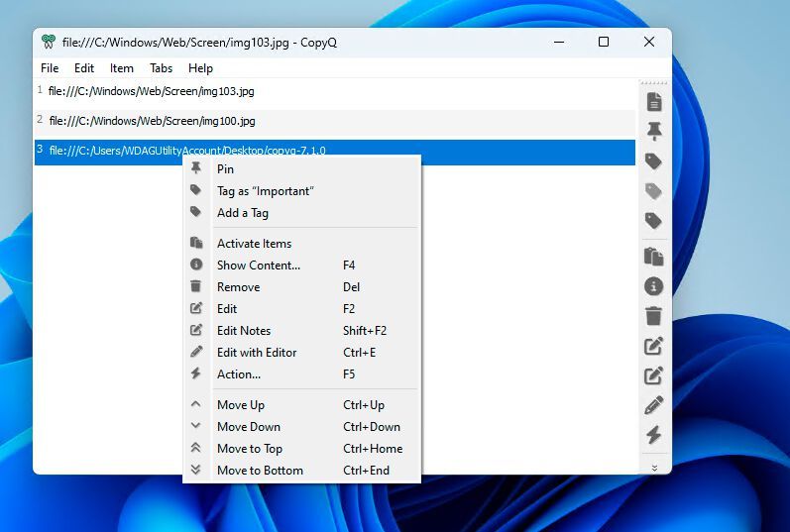Select Move to Top in the context menu
This screenshot has height=532, width=790.
pyautogui.click(x=250, y=449)
